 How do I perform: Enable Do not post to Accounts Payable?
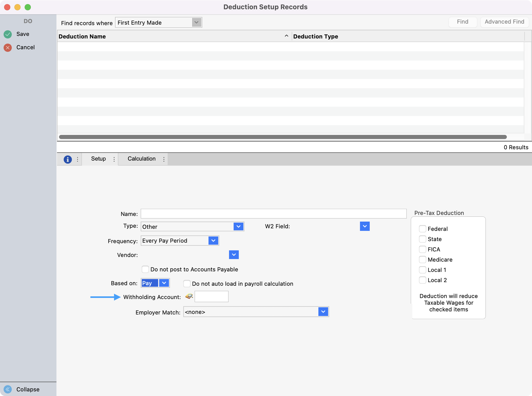point(145,269)
